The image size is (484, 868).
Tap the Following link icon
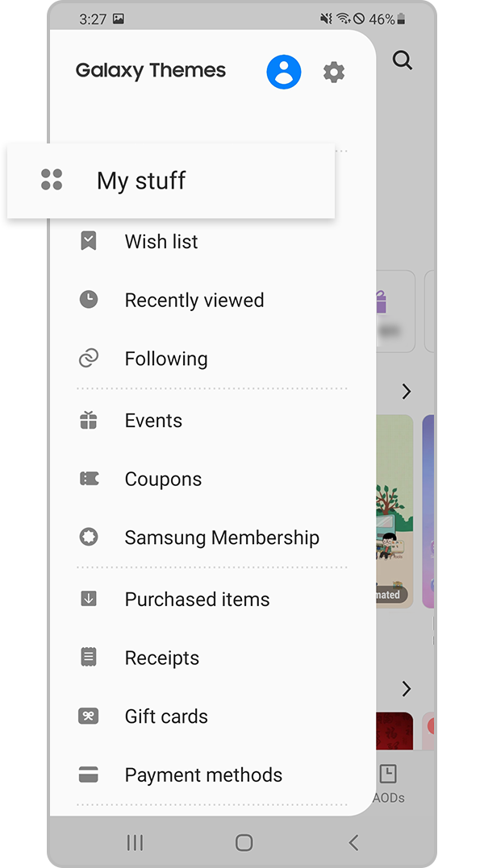[89, 358]
